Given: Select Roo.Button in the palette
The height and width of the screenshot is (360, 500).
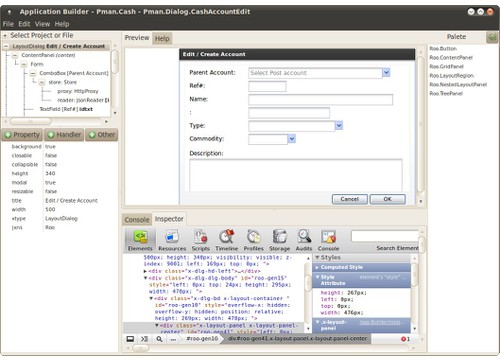Looking at the screenshot, I should [443, 49].
